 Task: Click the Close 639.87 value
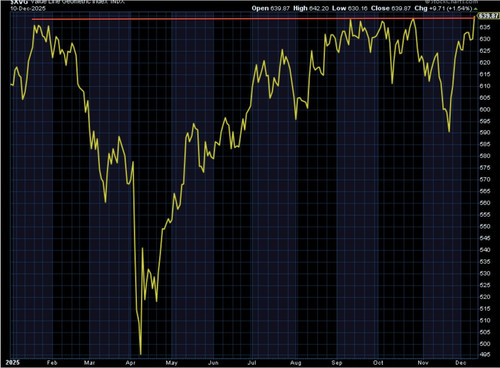coord(391,8)
